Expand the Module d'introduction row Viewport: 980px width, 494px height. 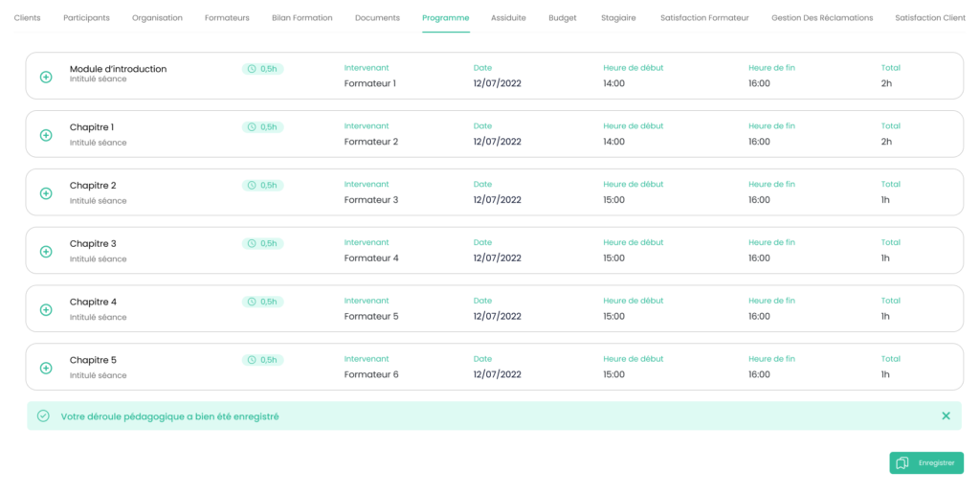pos(46,77)
